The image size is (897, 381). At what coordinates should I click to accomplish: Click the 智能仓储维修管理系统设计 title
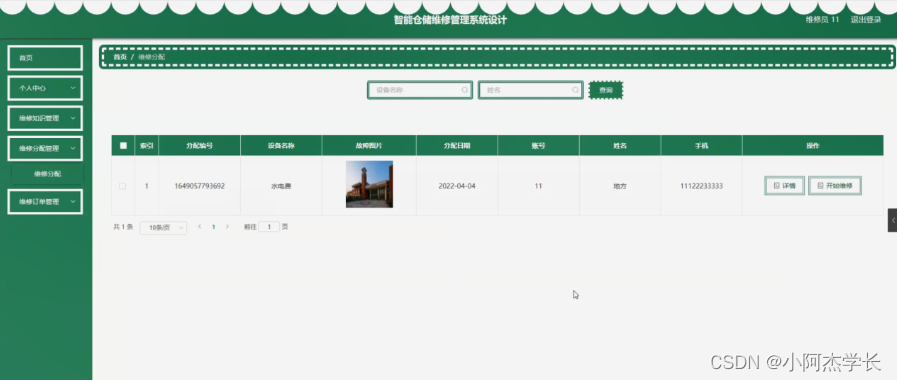click(x=450, y=20)
